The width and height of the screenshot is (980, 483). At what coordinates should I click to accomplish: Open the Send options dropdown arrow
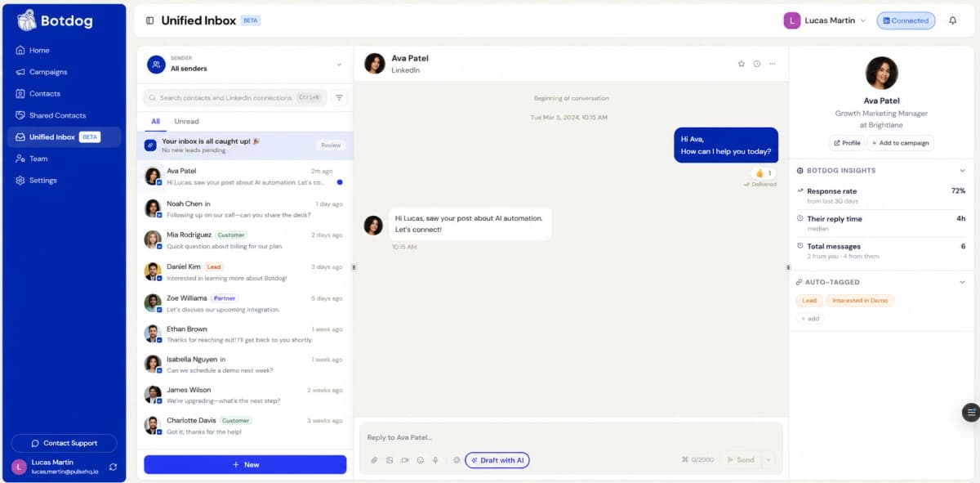[768, 460]
